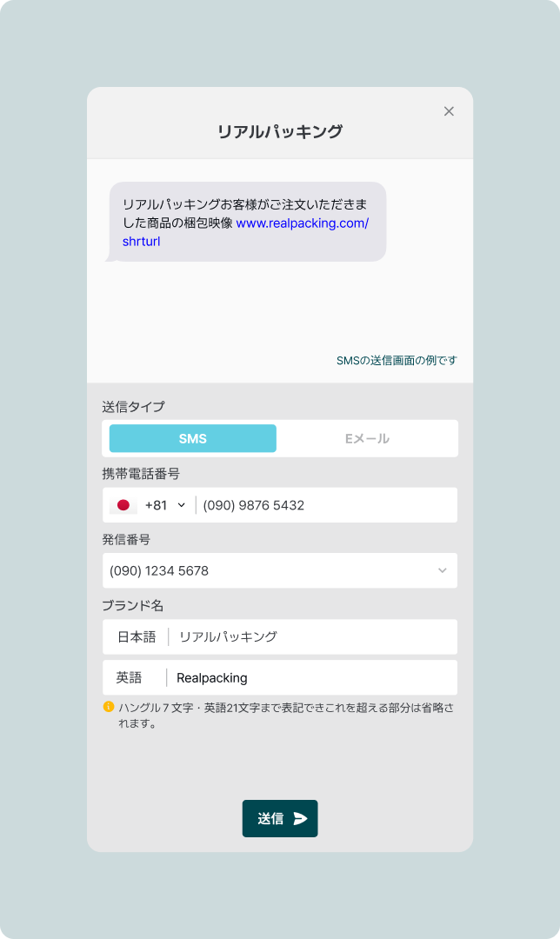Close the リアルパッキング dialog with X icon

(449, 111)
